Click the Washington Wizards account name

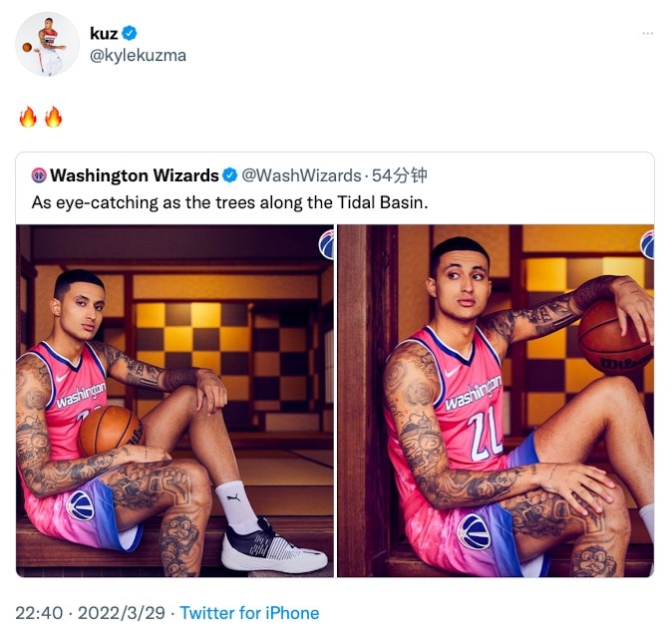pos(135,175)
